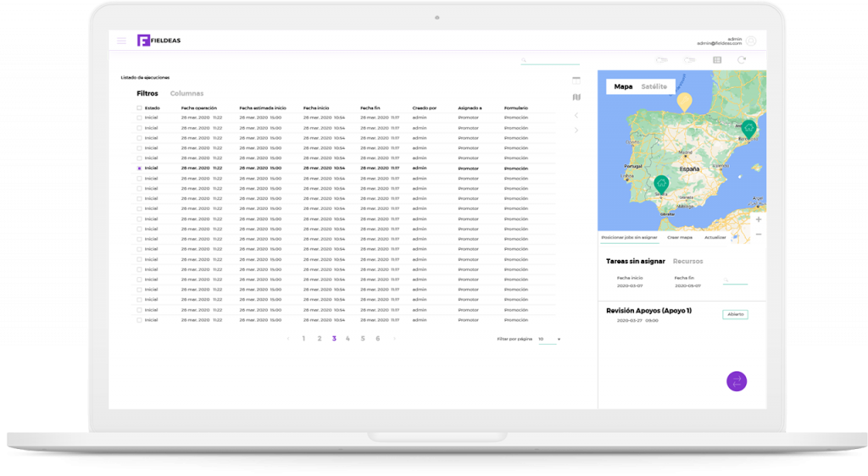
Task: Click 'Posicionar jobs sin asignar' link
Action: [629, 238]
